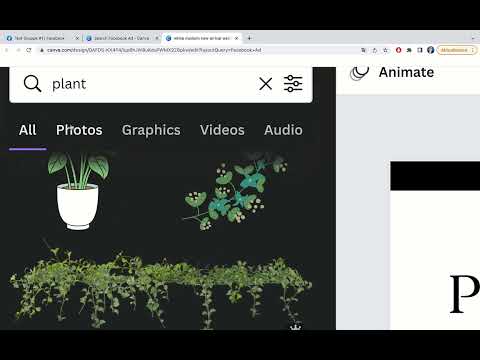Toggle the browser side panel icon
The height and width of the screenshot is (360, 480).
click(x=420, y=50)
